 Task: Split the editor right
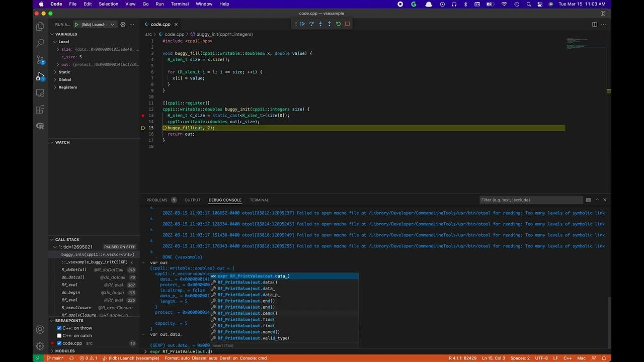pyautogui.click(x=595, y=24)
